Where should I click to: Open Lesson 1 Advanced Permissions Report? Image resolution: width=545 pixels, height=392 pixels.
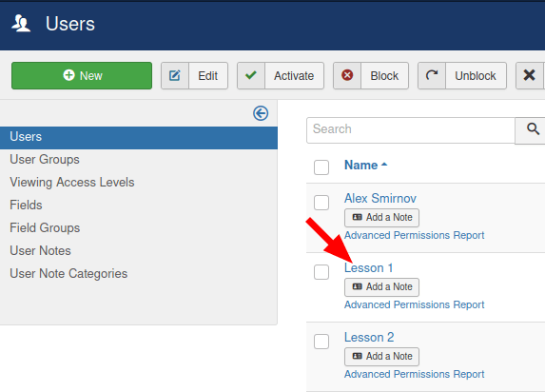414,305
